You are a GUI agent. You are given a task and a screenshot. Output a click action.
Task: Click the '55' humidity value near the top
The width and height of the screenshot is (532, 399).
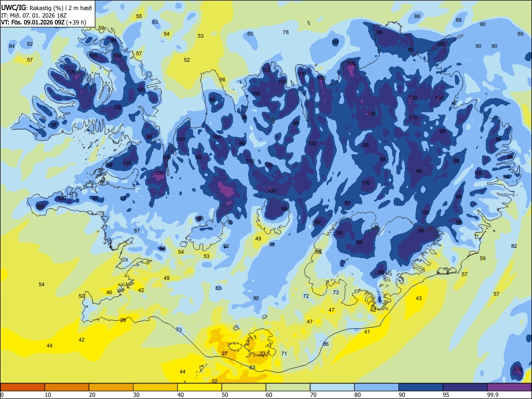139,16
